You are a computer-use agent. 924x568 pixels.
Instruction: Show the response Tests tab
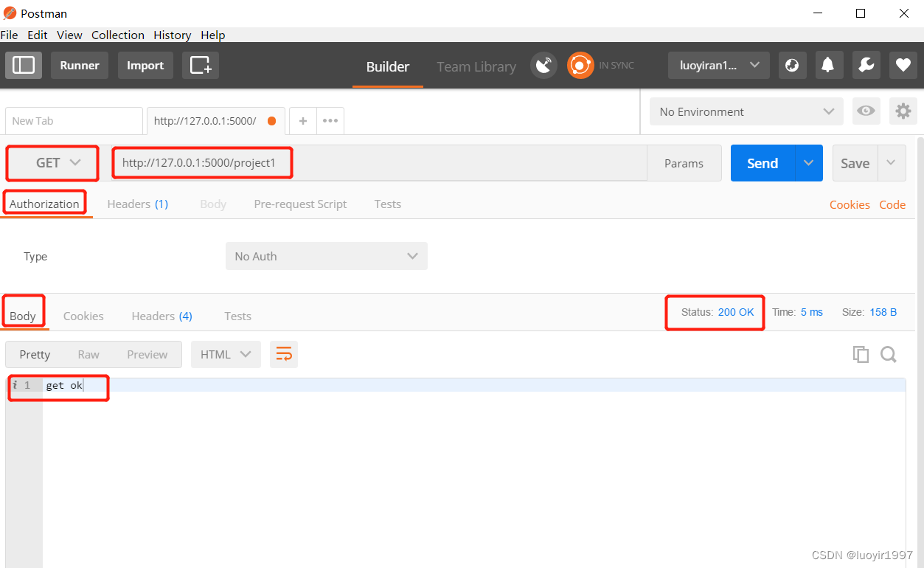tap(237, 316)
